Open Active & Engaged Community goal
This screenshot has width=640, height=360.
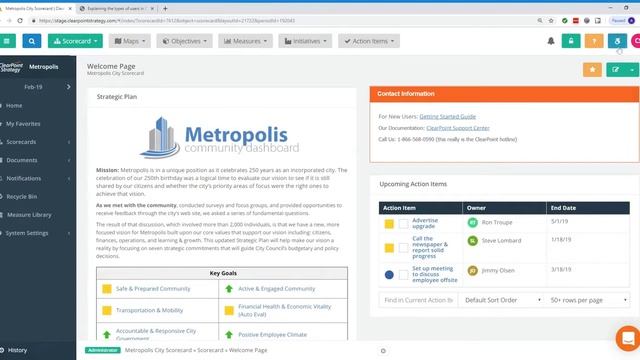(x=276, y=289)
